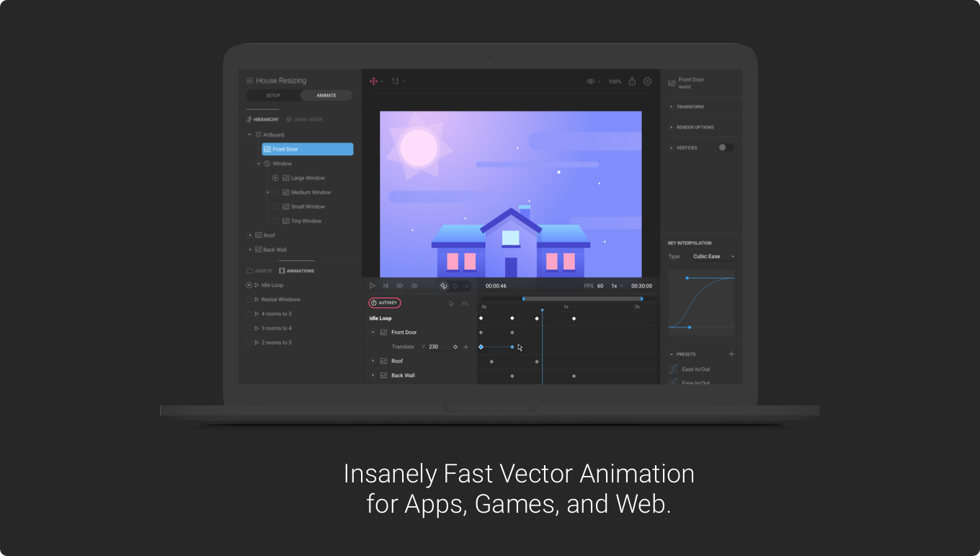Select the Tiny Window radio button
This screenshot has height=556, width=980.
coord(275,221)
